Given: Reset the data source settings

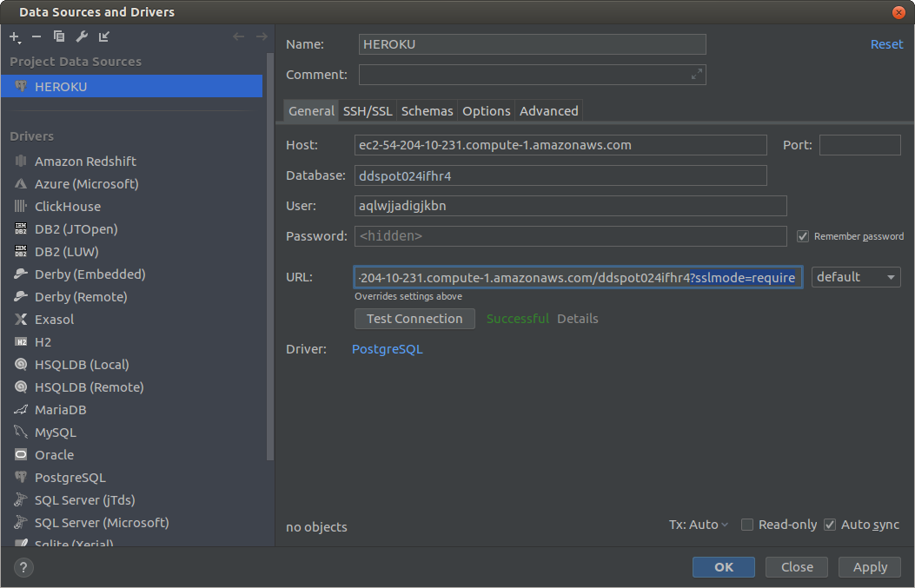Looking at the screenshot, I should click(x=886, y=43).
